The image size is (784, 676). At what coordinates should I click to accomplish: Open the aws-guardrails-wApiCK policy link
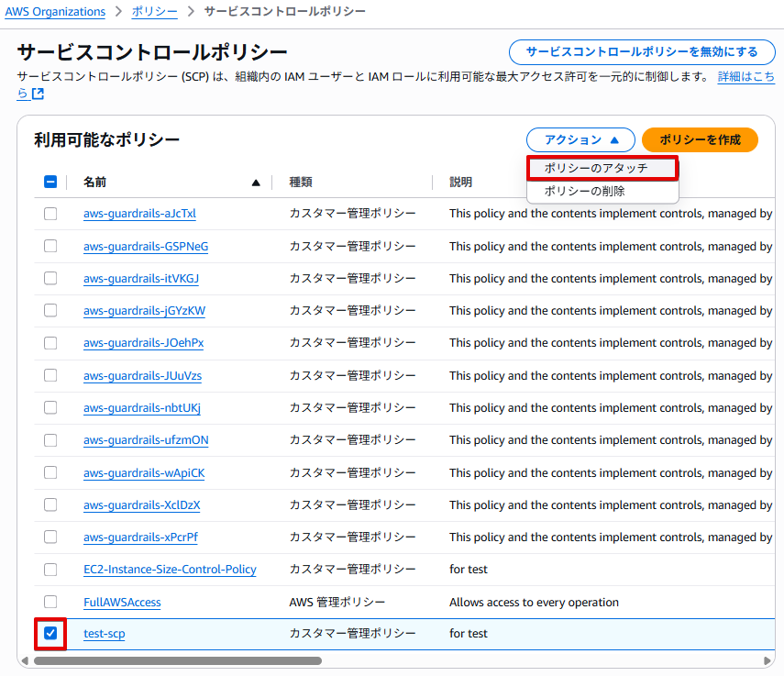144,473
